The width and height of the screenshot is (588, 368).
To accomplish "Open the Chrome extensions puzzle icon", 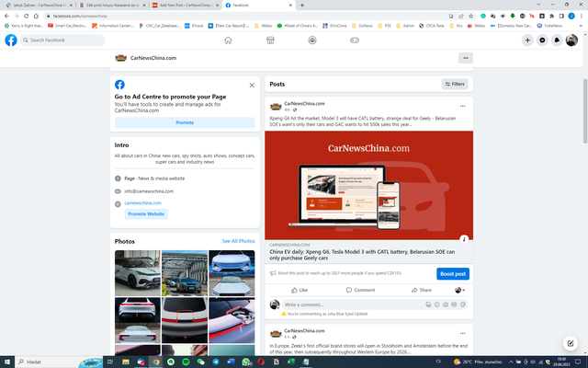I will coord(551,16).
